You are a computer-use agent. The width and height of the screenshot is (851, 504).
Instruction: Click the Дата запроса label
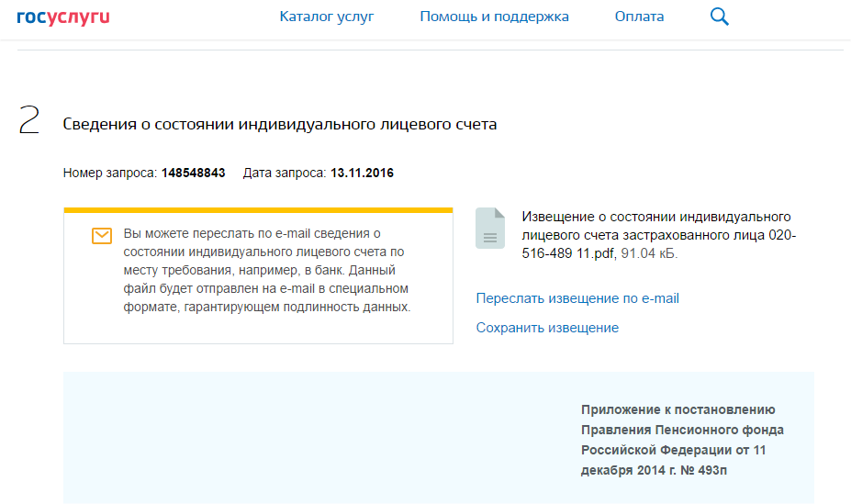pos(285,173)
